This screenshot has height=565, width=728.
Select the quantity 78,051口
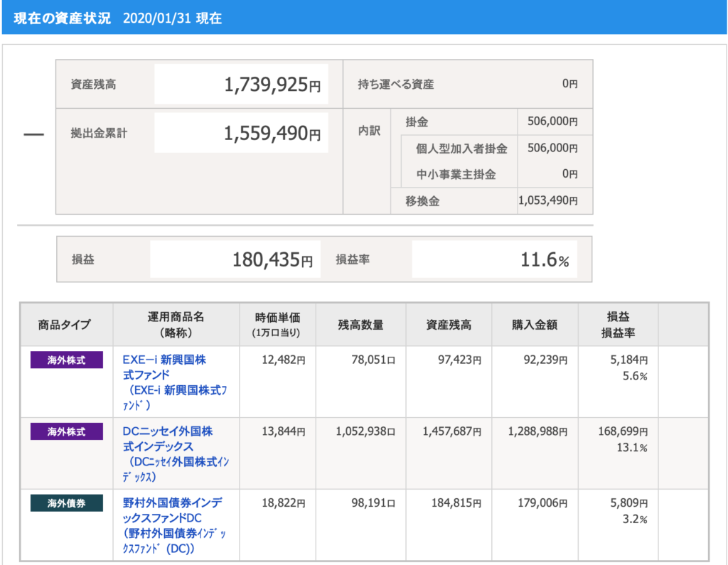click(373, 360)
